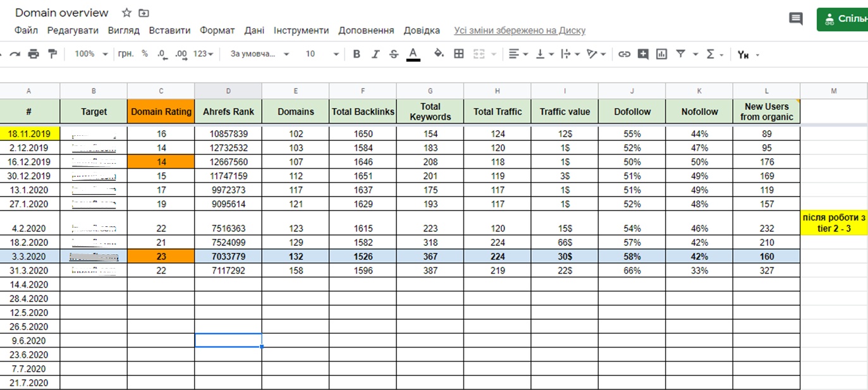Screen dimensions: 868x390
Task: Expand the font family dropdown
Action: (x=260, y=54)
